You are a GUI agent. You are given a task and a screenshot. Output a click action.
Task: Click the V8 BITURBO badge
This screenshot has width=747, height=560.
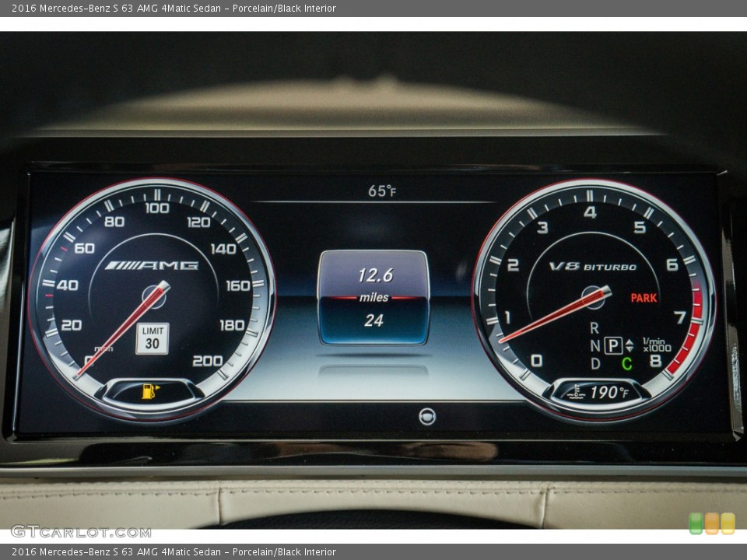(593, 267)
